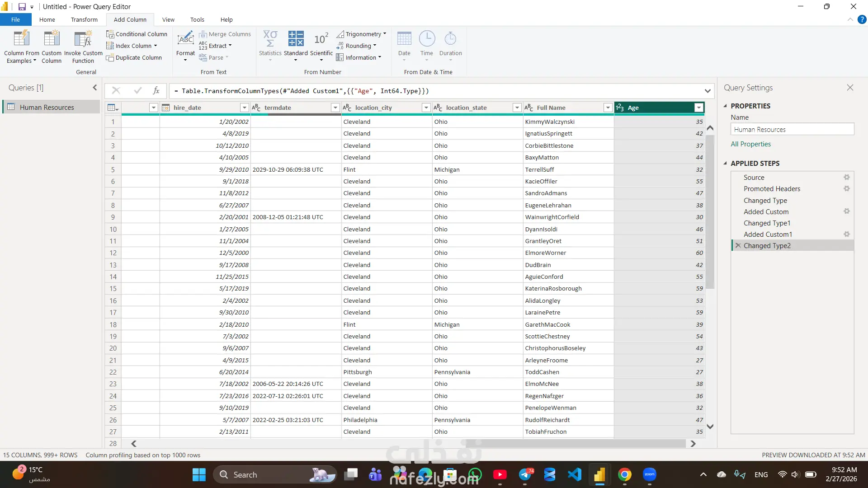Collapse the APPLIED STEPS section
The height and width of the screenshot is (488, 868).
pos(725,163)
